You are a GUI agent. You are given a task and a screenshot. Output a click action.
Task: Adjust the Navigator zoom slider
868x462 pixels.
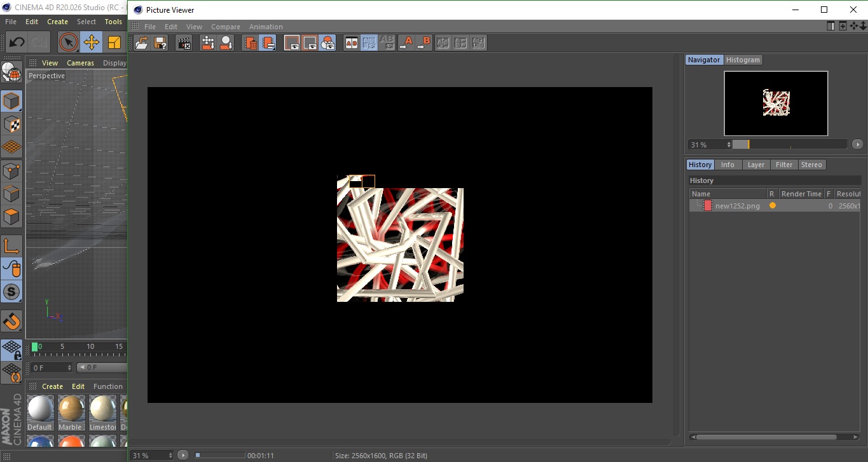790,144
